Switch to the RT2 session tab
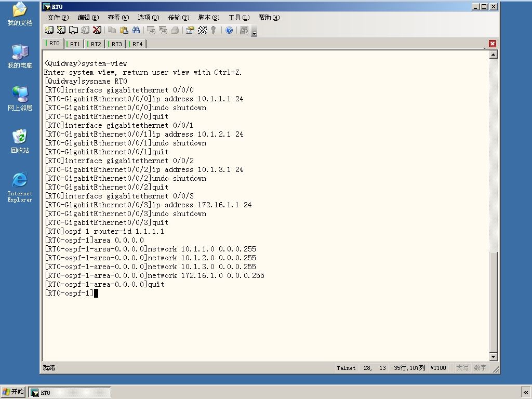Screen dimensions: 532x399 tap(95, 44)
